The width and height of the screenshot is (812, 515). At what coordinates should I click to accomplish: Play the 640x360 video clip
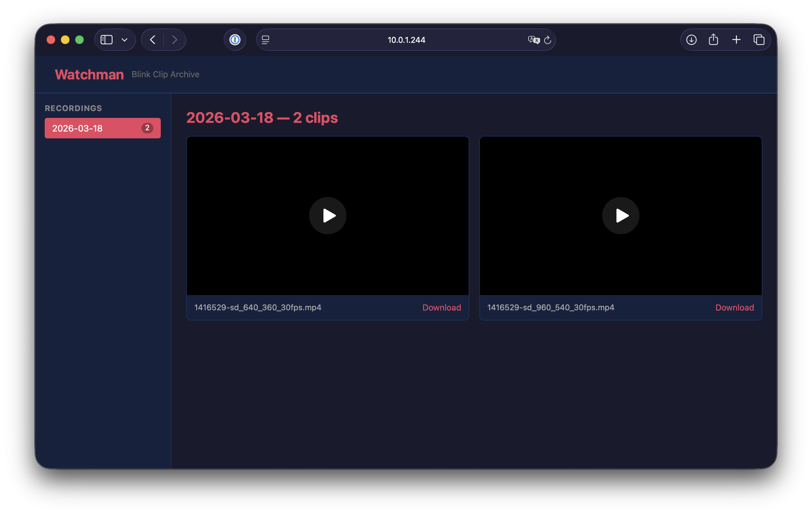[327, 216]
